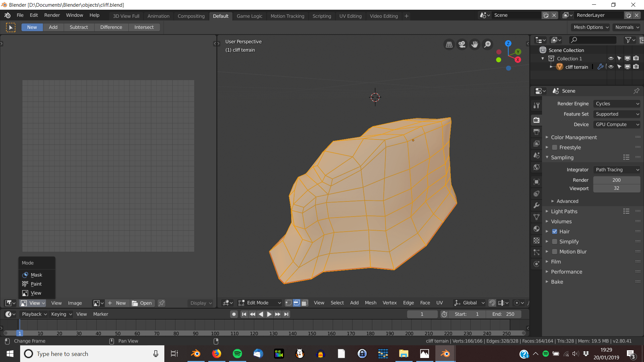Select the zoom magnifier icon in the viewport

click(488, 44)
